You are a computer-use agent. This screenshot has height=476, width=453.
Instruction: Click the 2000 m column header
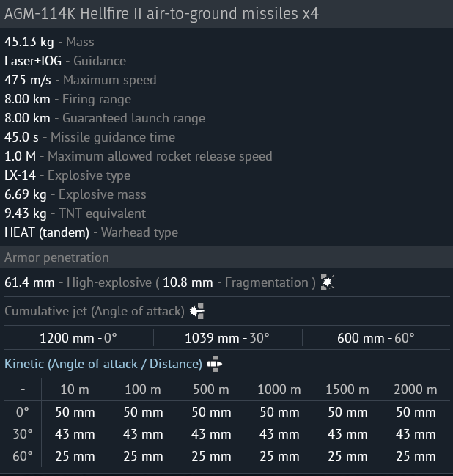click(x=416, y=389)
